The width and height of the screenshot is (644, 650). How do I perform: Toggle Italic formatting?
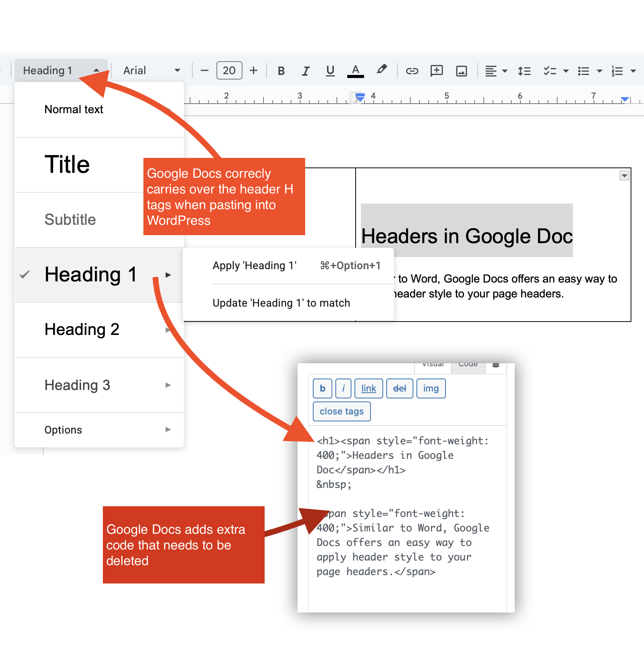pos(306,71)
